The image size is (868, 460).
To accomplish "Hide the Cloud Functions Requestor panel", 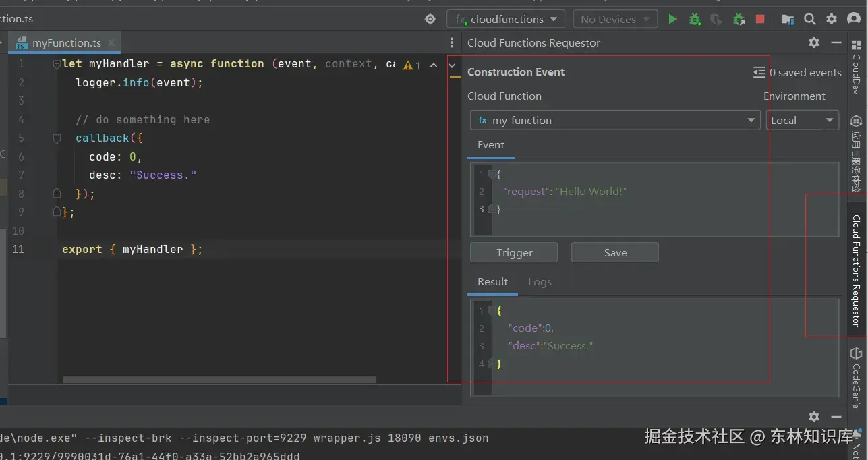I will pos(836,42).
